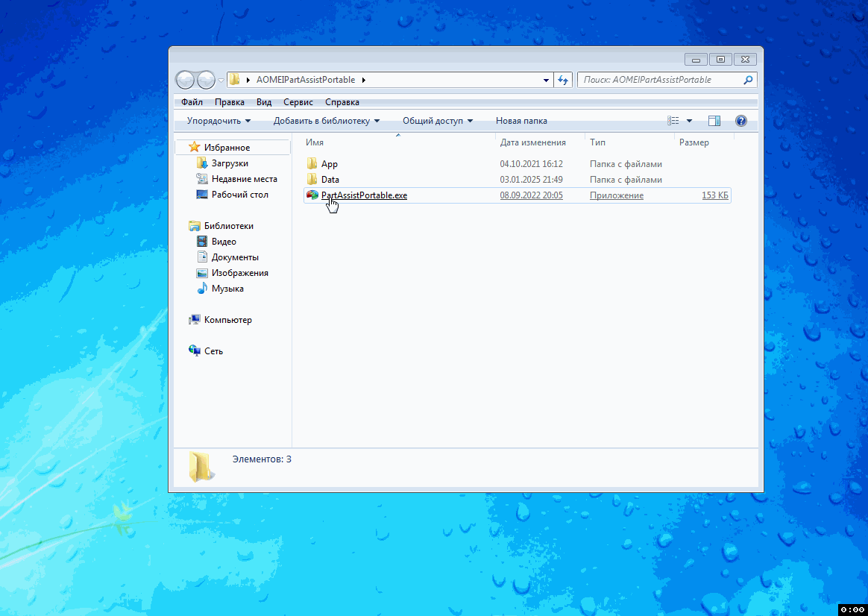Image resolution: width=868 pixels, height=616 pixels.
Task: Click the change view icon
Action: click(x=673, y=121)
